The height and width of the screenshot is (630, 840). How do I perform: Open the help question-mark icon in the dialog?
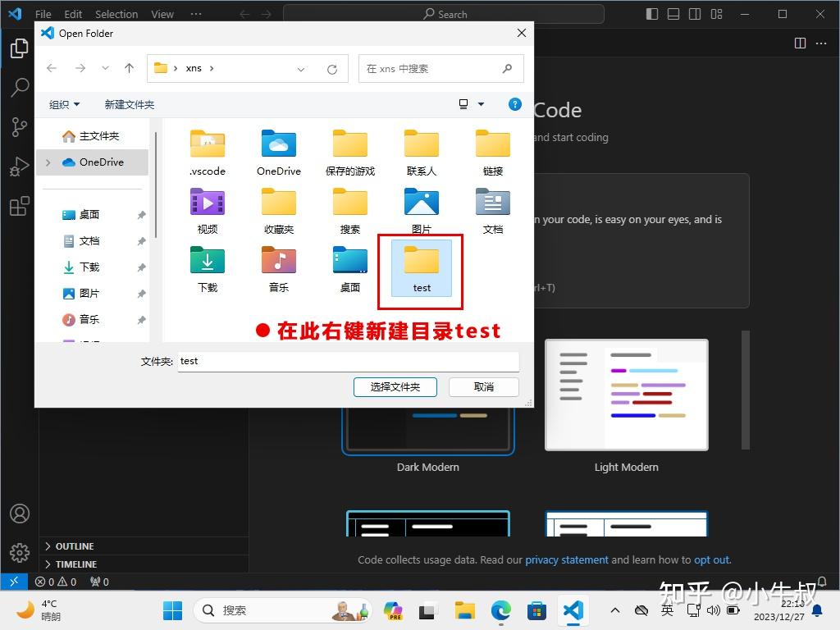(x=514, y=104)
